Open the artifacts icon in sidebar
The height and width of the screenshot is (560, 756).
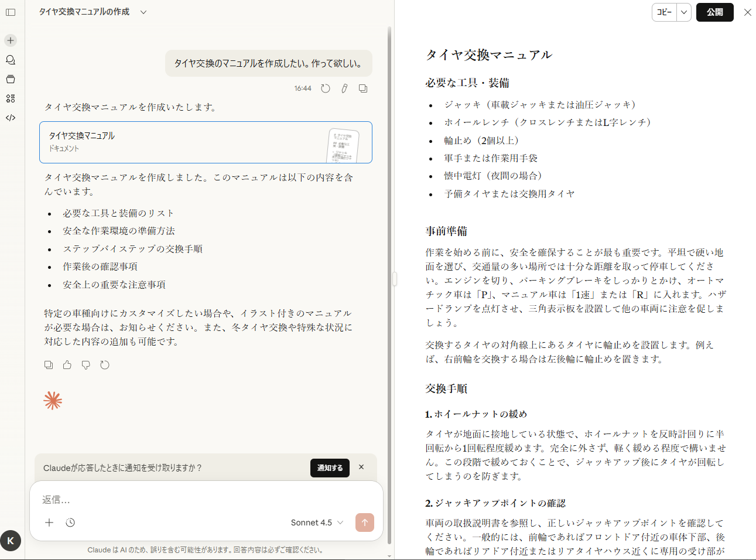(x=11, y=98)
